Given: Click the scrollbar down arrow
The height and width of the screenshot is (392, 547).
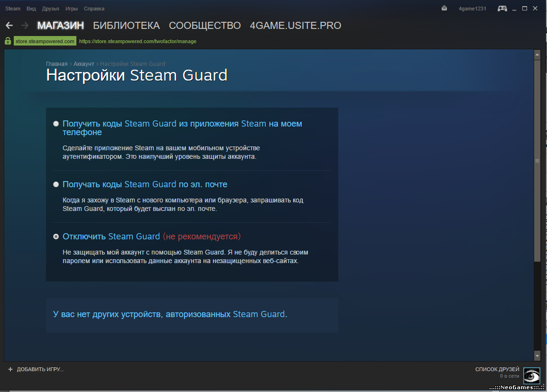Looking at the screenshot, I should [537, 356].
